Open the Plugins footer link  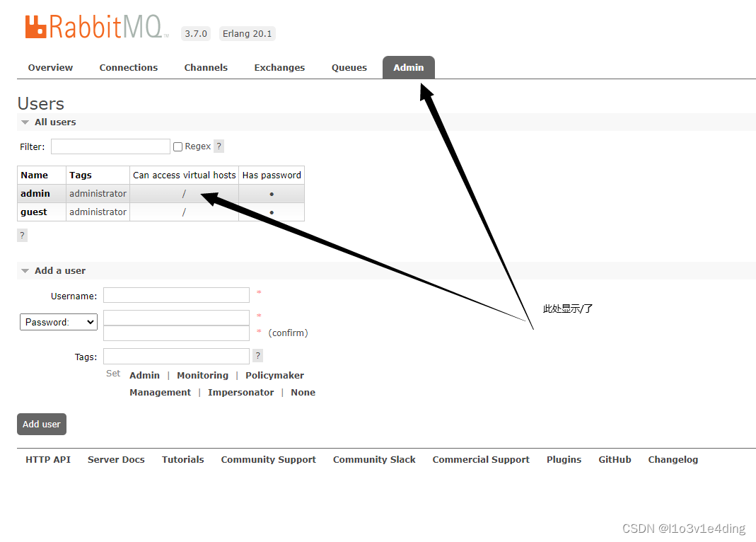564,459
